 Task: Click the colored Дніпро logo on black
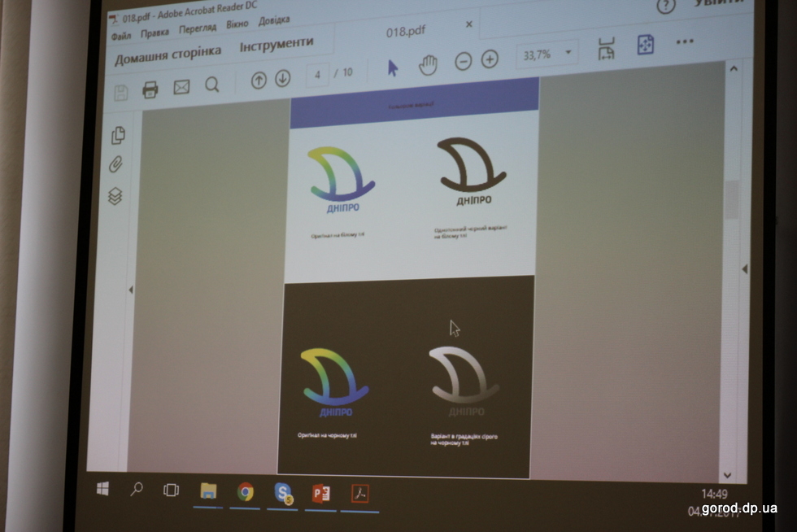[x=334, y=382]
